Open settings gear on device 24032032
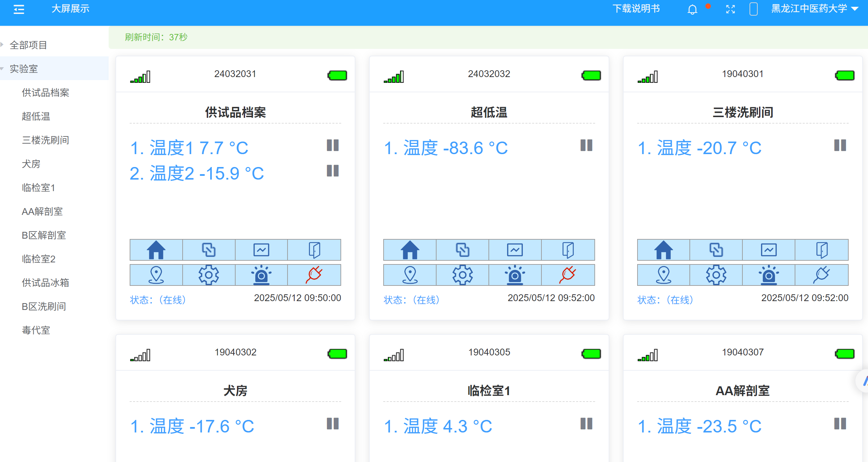Viewport: 868px width, 462px height. tap(462, 275)
